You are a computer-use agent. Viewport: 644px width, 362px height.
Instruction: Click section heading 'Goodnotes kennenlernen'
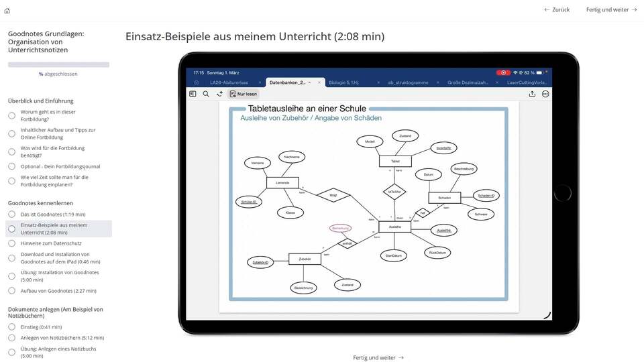(x=40, y=203)
